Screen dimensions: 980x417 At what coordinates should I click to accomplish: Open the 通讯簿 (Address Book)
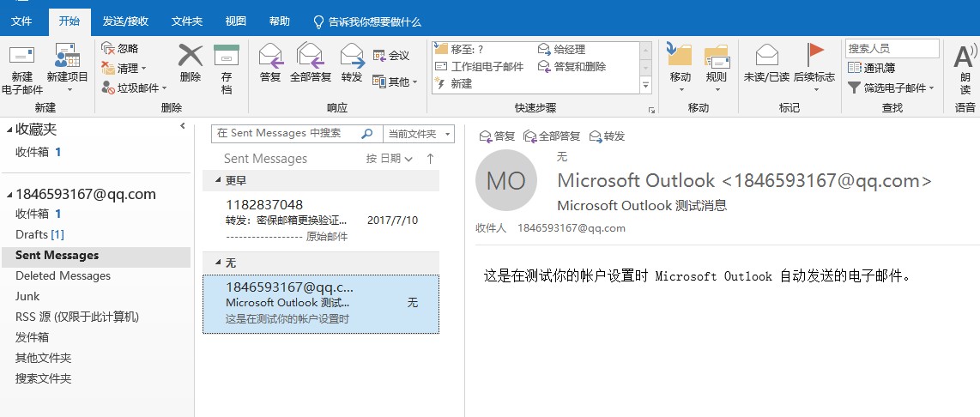tap(871, 68)
